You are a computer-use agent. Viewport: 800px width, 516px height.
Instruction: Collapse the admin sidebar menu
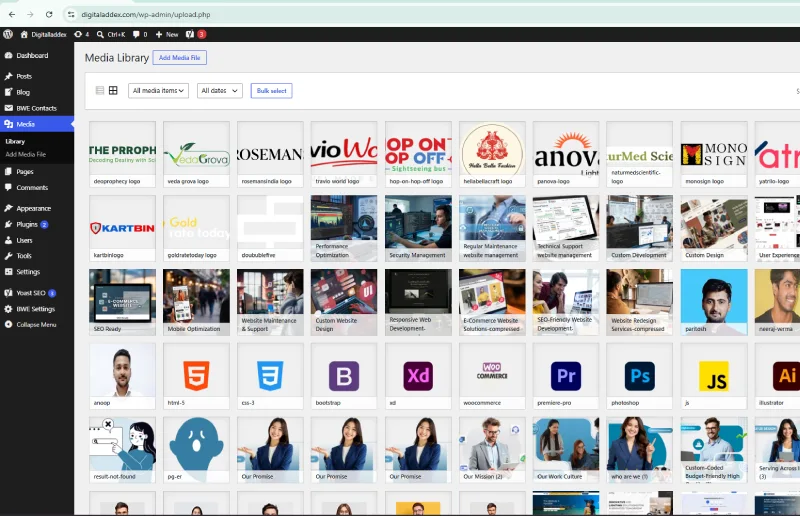[36, 325]
